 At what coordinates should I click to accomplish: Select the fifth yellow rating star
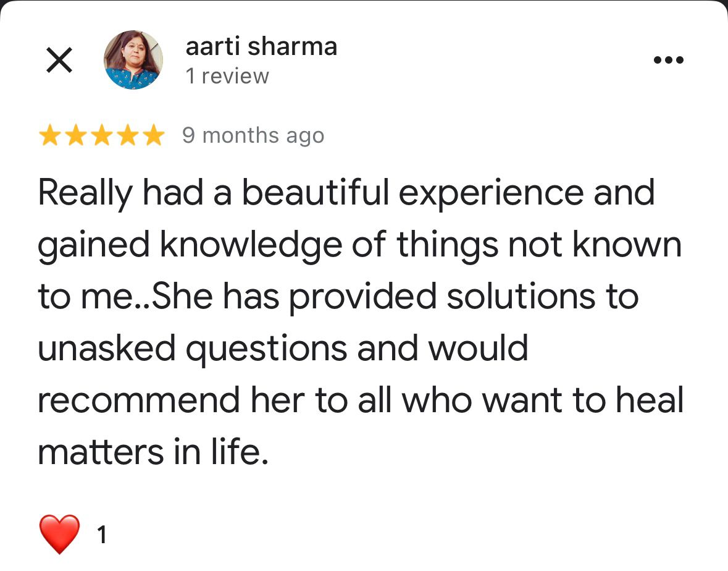tap(154, 136)
